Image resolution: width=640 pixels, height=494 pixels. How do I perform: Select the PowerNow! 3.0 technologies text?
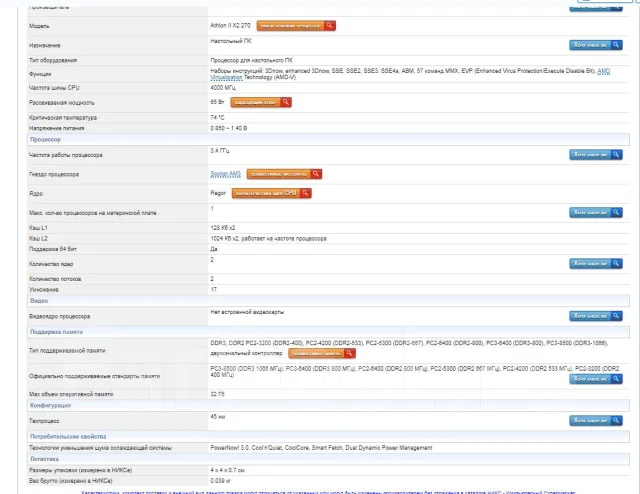321,448
